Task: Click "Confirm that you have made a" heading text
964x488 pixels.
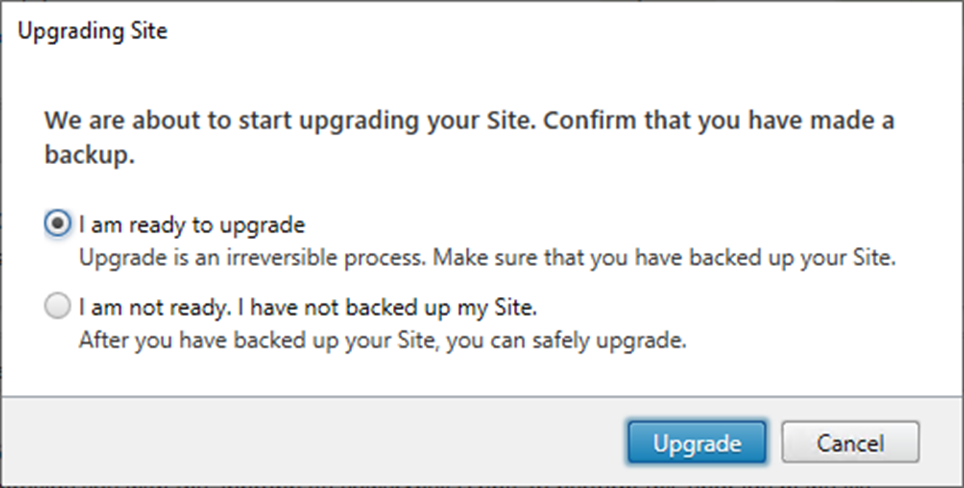Action: point(719,121)
